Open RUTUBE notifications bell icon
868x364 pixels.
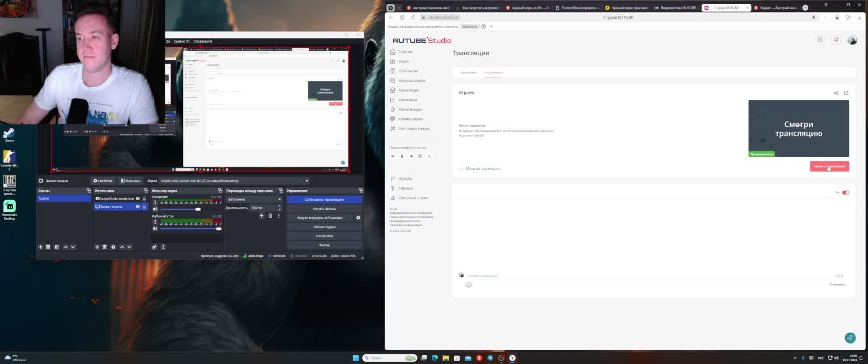(x=836, y=40)
